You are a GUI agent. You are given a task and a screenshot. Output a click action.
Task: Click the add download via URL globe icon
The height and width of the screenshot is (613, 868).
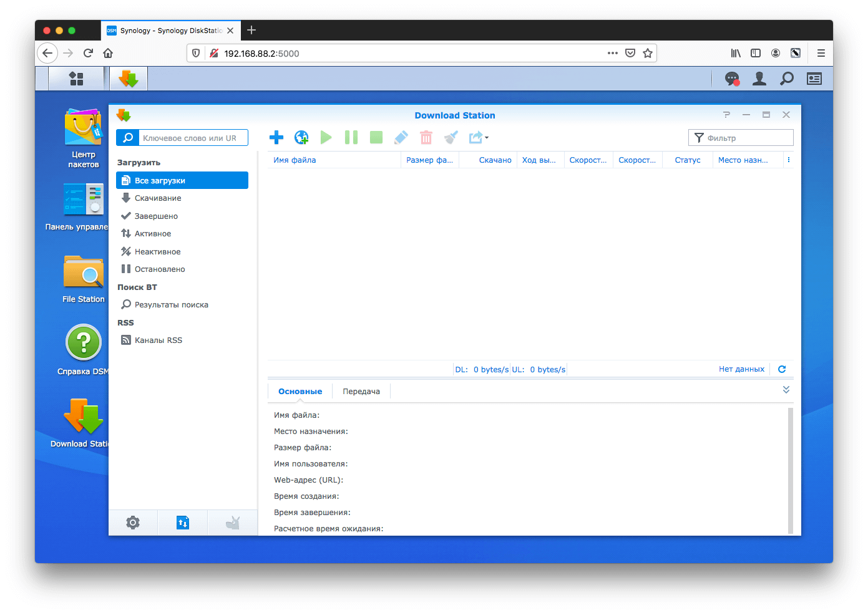coord(301,138)
